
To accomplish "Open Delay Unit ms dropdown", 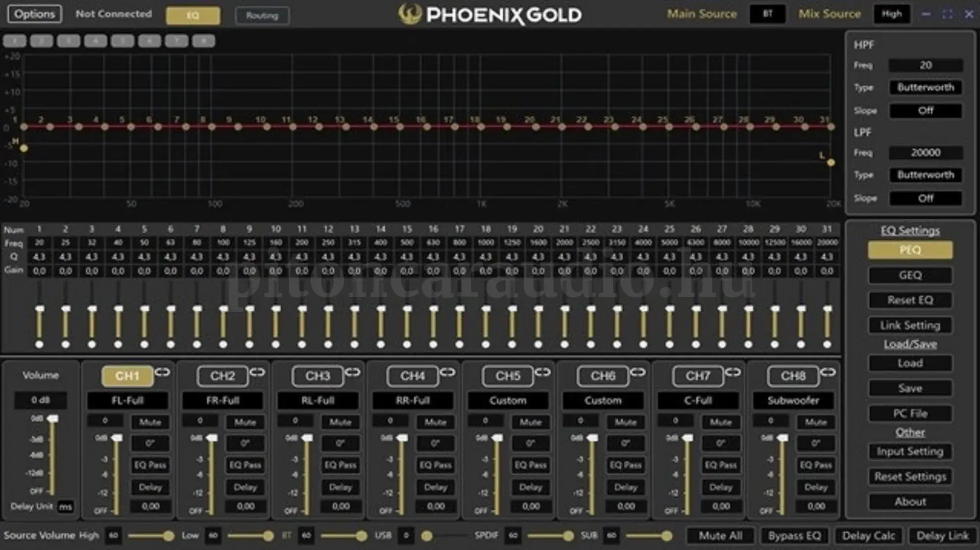I will click(65, 507).
